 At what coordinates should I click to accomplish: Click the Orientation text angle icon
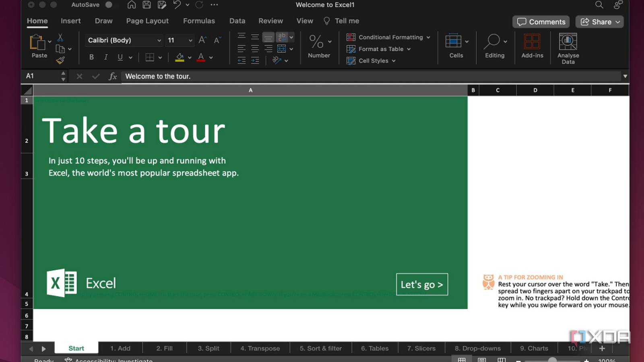[277, 60]
